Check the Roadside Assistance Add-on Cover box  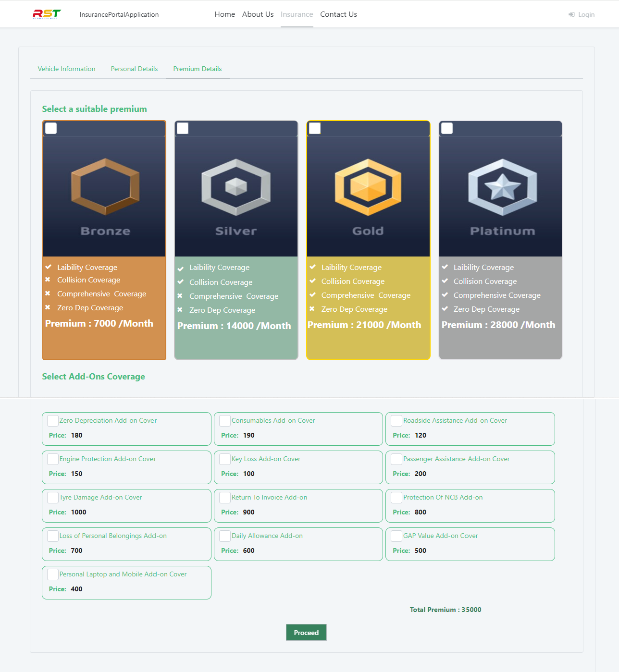click(396, 421)
